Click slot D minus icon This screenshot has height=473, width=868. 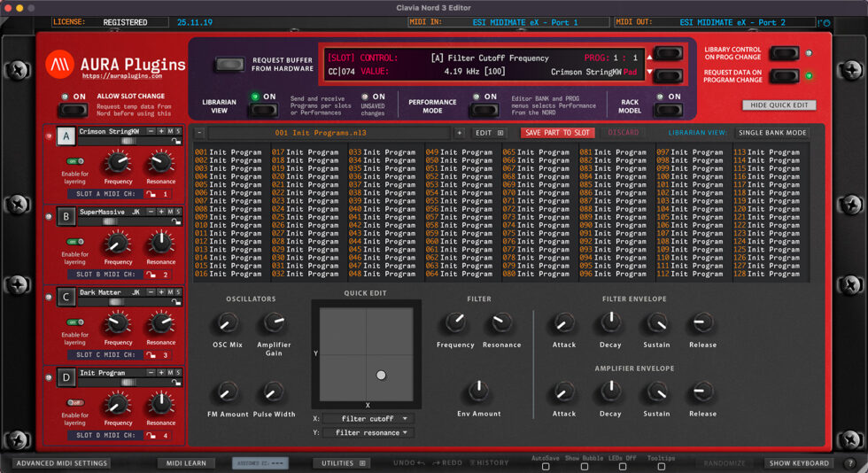pos(151,373)
